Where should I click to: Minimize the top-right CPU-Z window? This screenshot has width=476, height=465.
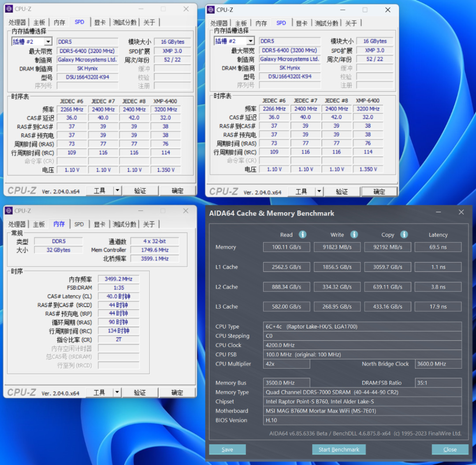342,10
